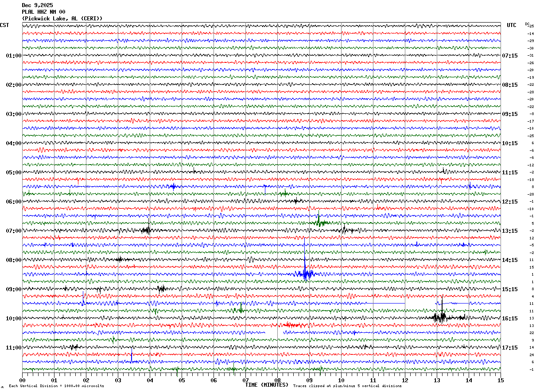This screenshot has height=392, width=536.
Task: Click the 'TIME (MINUTES)' axis title
Action: coord(267,385)
